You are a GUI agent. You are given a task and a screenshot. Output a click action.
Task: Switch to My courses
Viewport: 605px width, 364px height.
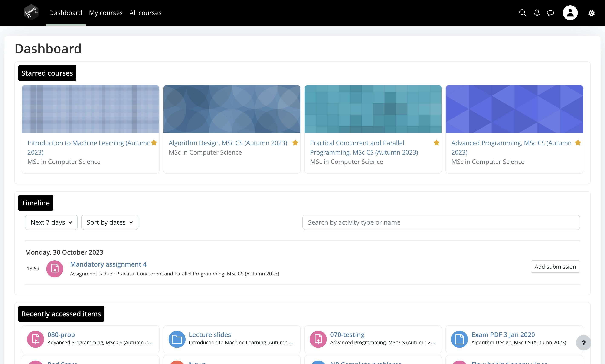(106, 13)
